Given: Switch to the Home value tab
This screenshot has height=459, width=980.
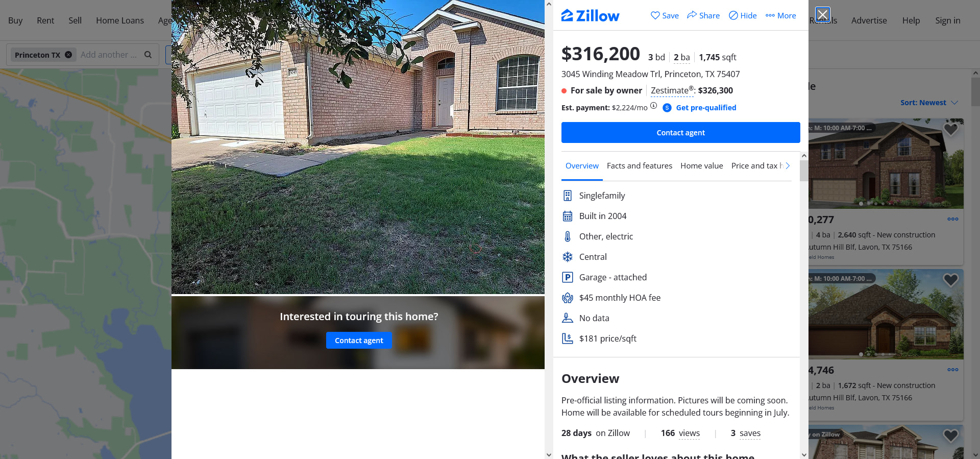Looking at the screenshot, I should (x=701, y=165).
